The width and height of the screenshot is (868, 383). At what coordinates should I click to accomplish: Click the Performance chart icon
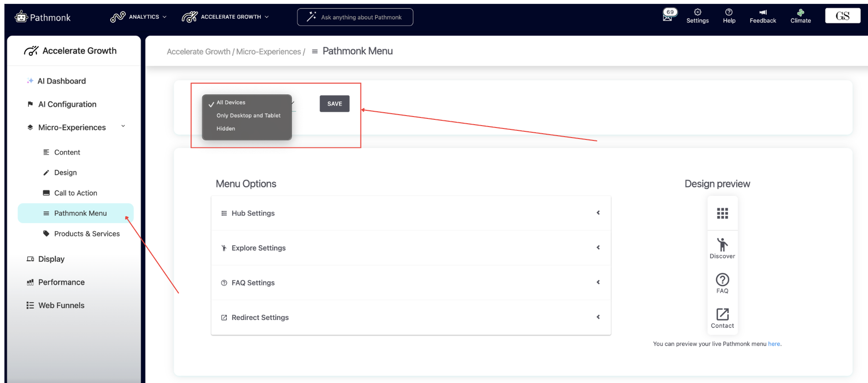(x=30, y=282)
